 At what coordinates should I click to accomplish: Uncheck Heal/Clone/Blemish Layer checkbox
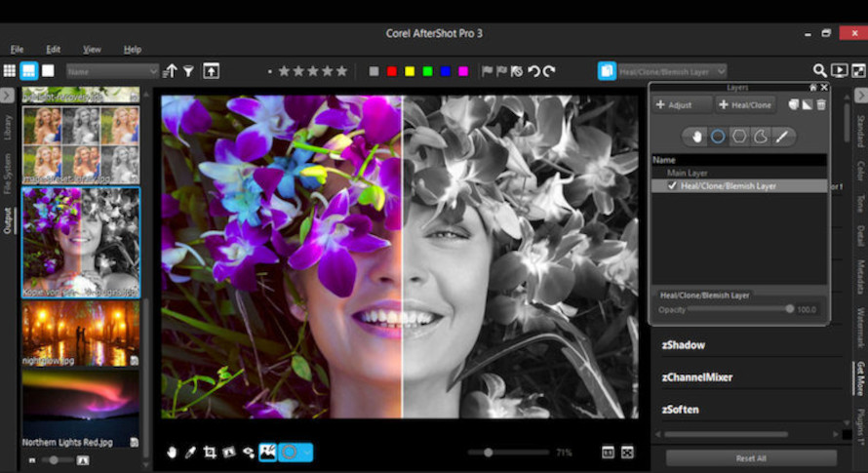672,186
